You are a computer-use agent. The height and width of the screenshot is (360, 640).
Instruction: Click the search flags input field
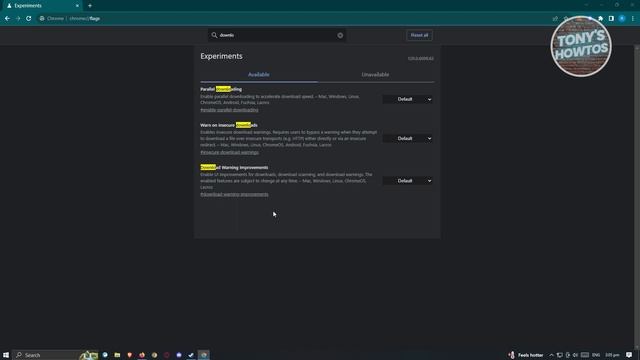click(x=278, y=35)
